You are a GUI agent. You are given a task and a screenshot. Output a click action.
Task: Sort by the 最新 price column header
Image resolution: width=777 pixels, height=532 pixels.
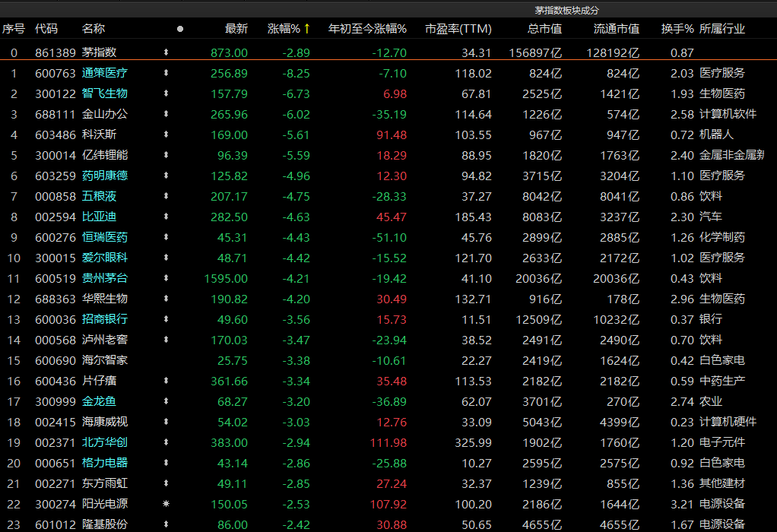236,29
